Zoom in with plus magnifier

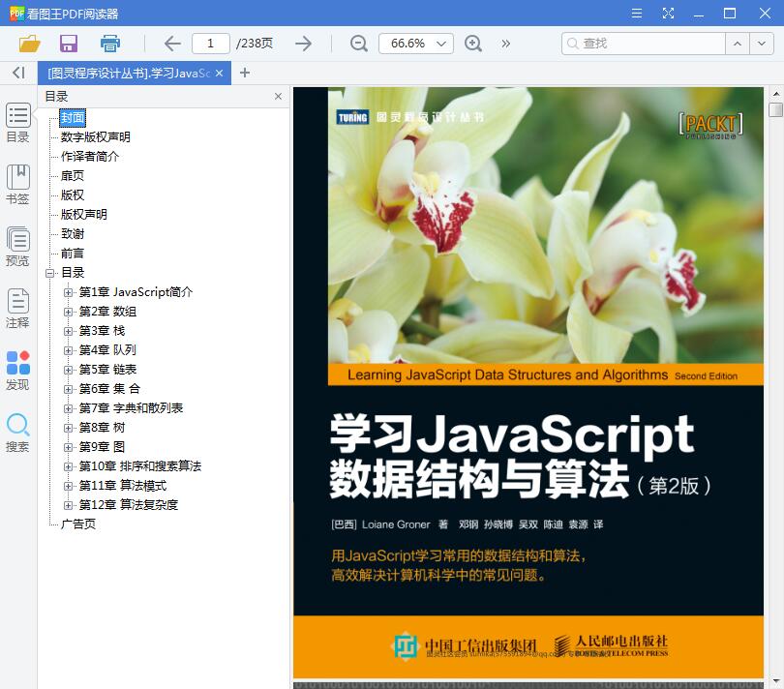click(x=473, y=44)
